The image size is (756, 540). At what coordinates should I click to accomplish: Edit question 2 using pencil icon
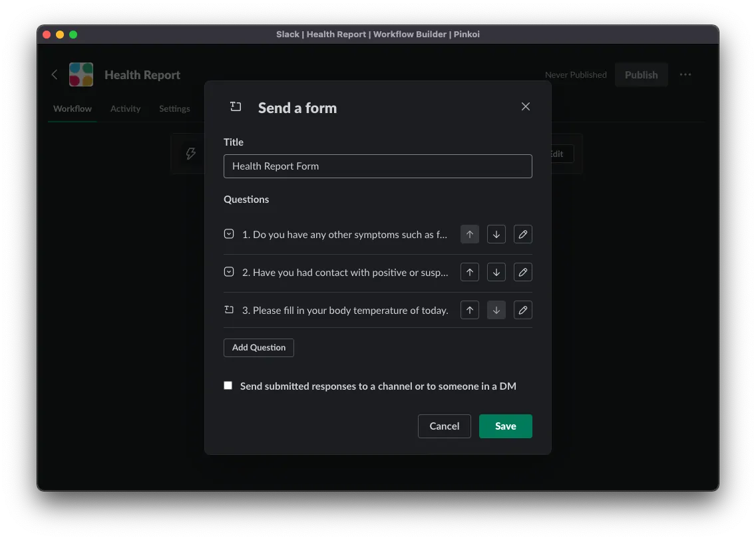[x=523, y=272]
